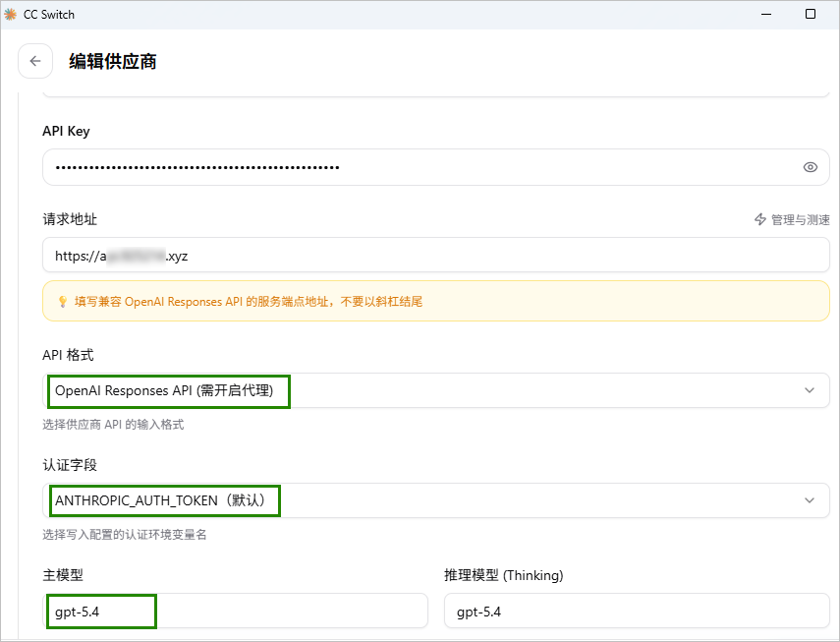Minimize the CC Switch window
Screen dimensions: 840x642
[x=763, y=15]
